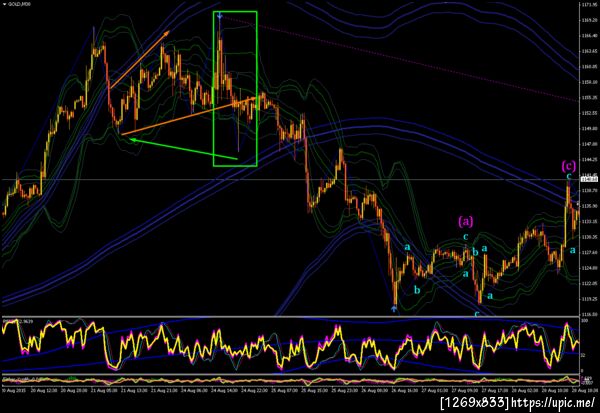Open the chart menu triangle beside GOLD,M30
This screenshot has width=600, height=413.
tap(4, 4)
